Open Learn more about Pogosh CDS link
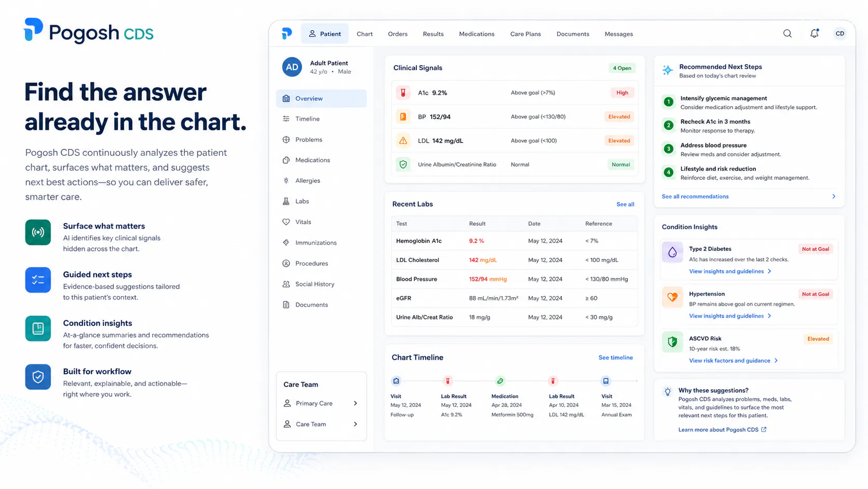 pos(722,430)
